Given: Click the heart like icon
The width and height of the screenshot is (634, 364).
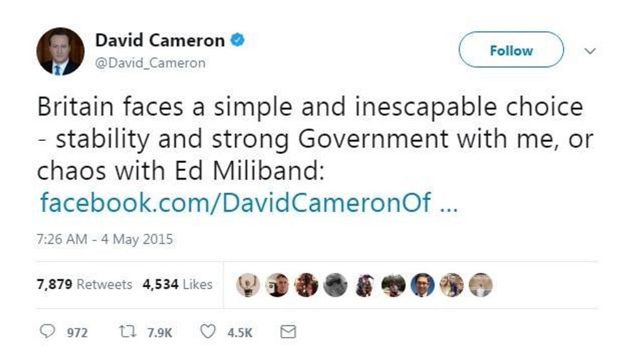Looking at the screenshot, I should tap(208, 332).
